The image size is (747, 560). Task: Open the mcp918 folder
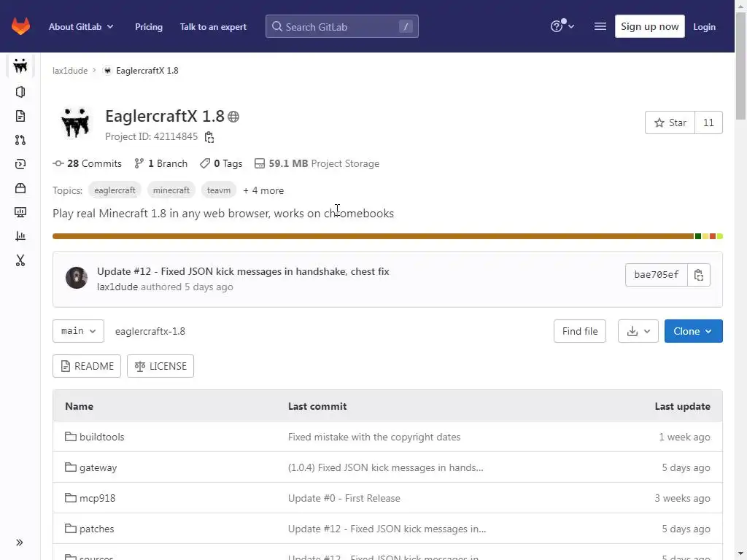coord(97,498)
